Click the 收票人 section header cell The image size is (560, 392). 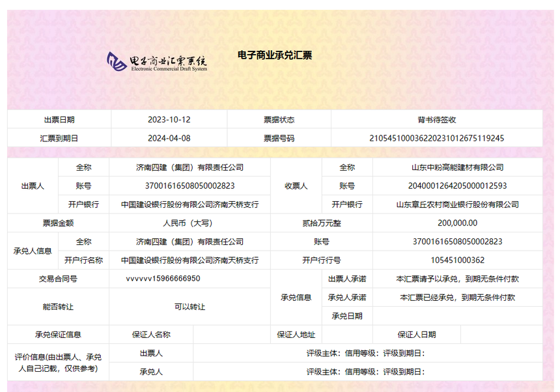296,186
